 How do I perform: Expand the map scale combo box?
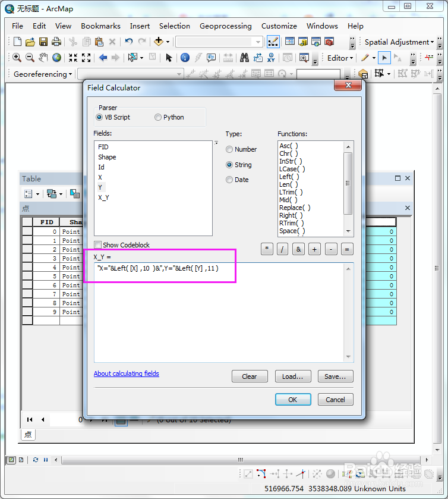coord(258,42)
